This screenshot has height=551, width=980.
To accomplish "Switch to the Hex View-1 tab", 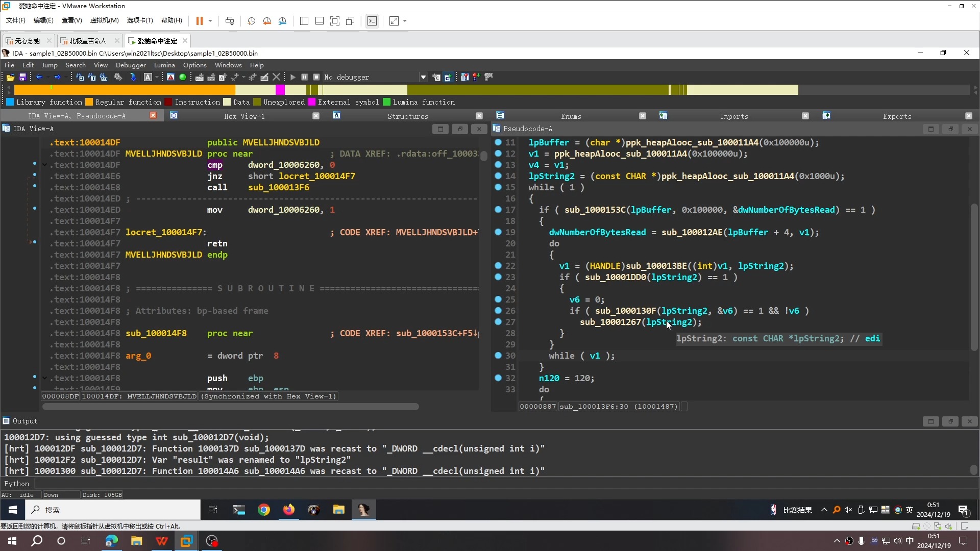I will click(x=244, y=116).
